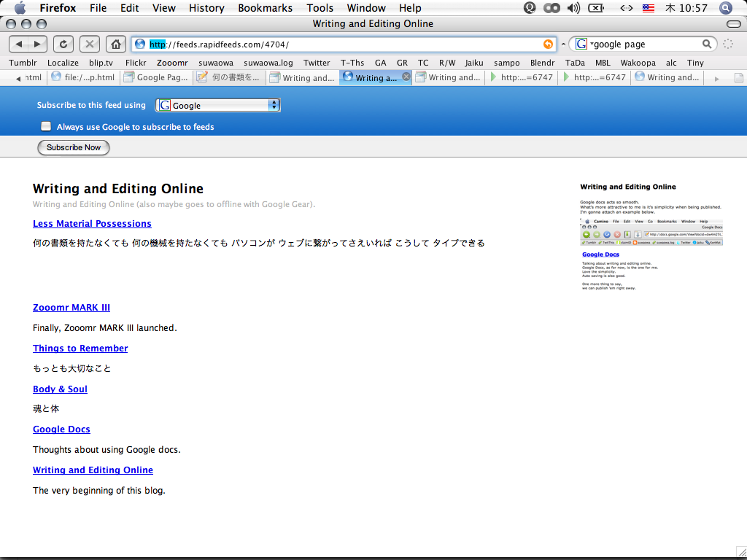Click the search magnifier icon
This screenshot has height=560, width=747.
click(x=707, y=44)
